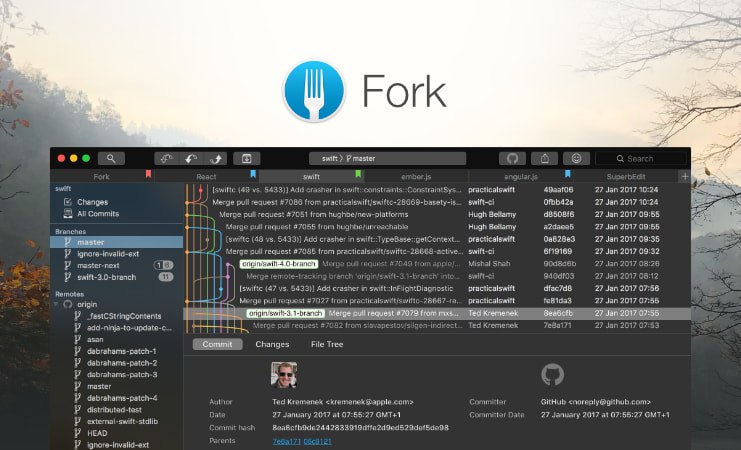
Task: Select commit 7e8a171 Merge pull request #7082
Action: (437, 325)
